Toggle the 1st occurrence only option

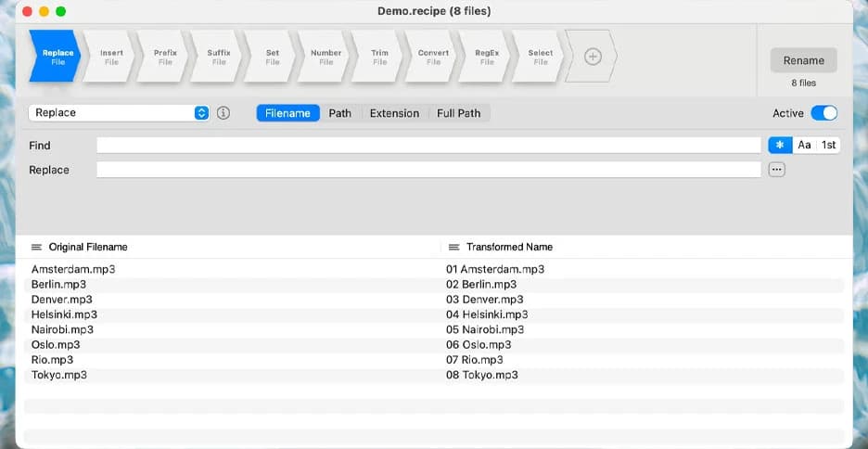click(829, 146)
